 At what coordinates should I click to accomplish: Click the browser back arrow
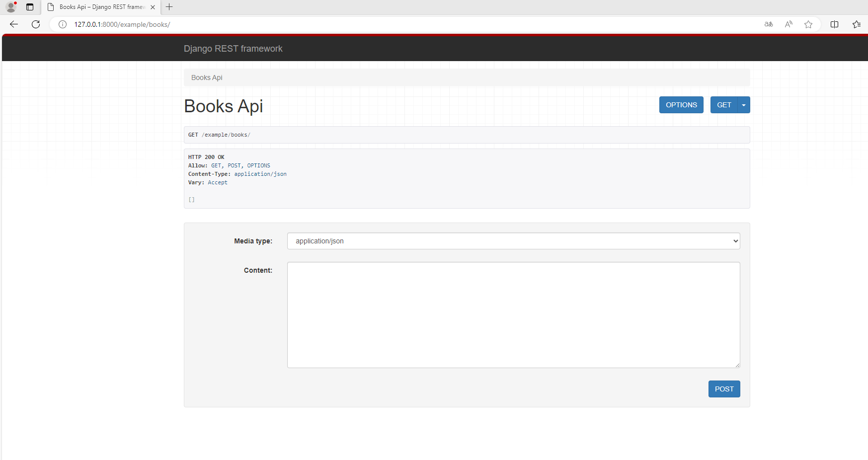click(x=14, y=24)
